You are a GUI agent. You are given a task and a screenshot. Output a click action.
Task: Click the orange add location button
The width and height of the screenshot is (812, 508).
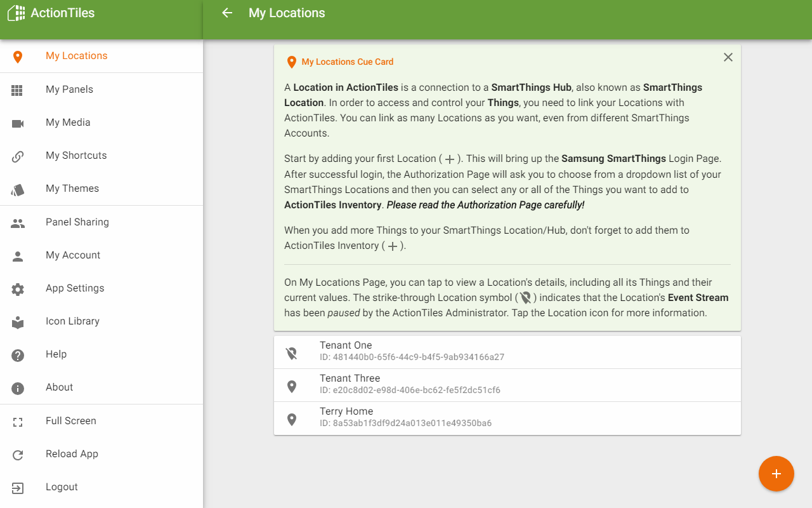(776, 474)
